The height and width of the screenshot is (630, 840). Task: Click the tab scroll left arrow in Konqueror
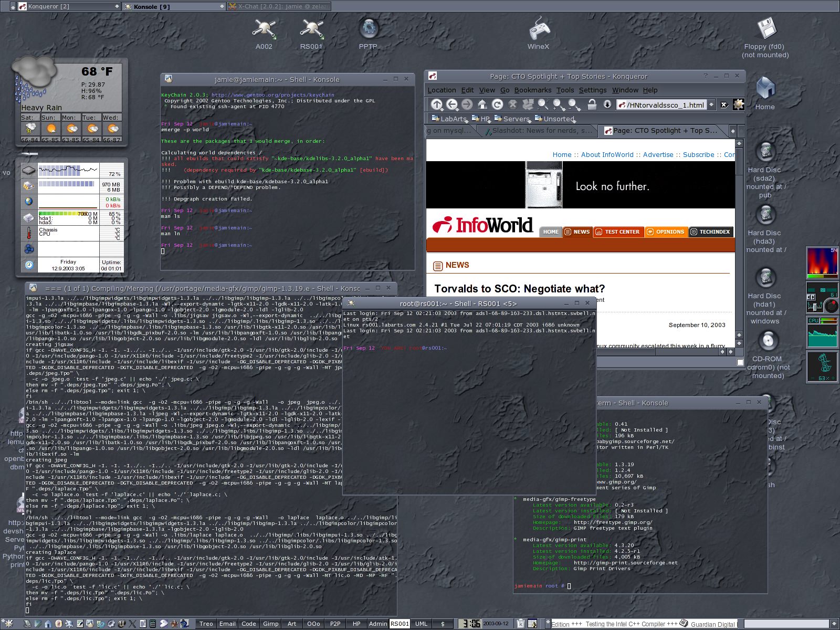pos(733,131)
